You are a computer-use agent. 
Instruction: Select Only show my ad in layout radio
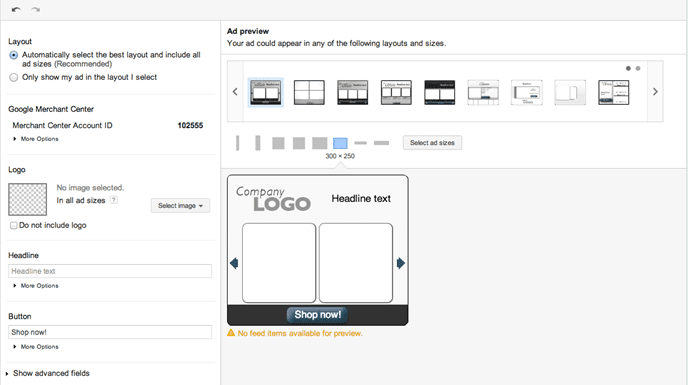14,77
